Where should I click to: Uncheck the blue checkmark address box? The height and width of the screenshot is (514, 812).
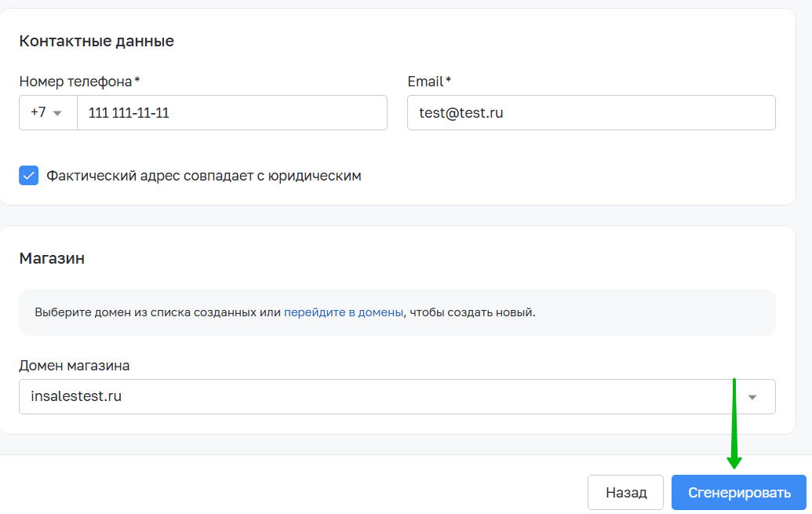(29, 176)
